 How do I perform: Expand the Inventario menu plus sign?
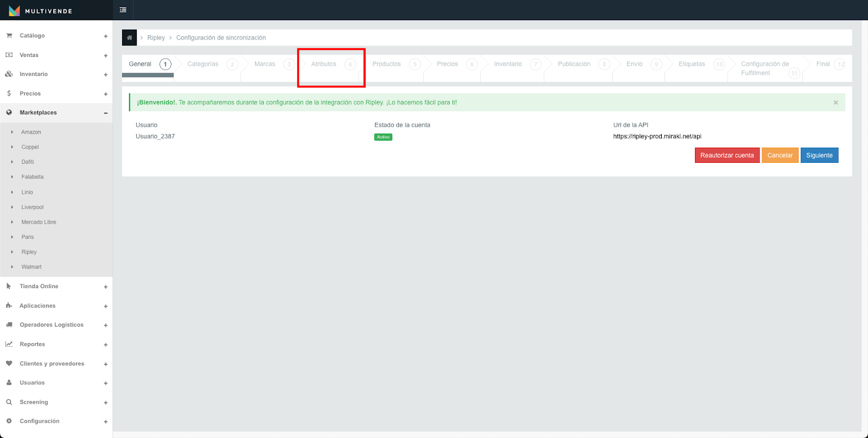106,75
